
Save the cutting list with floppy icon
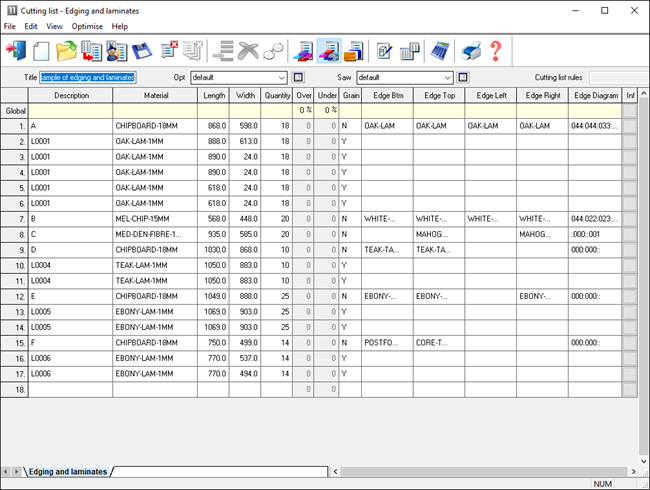[x=142, y=51]
